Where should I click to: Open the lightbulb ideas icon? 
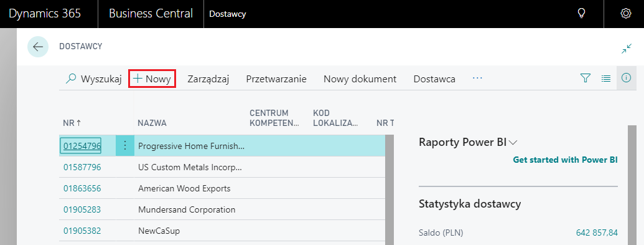tap(581, 14)
